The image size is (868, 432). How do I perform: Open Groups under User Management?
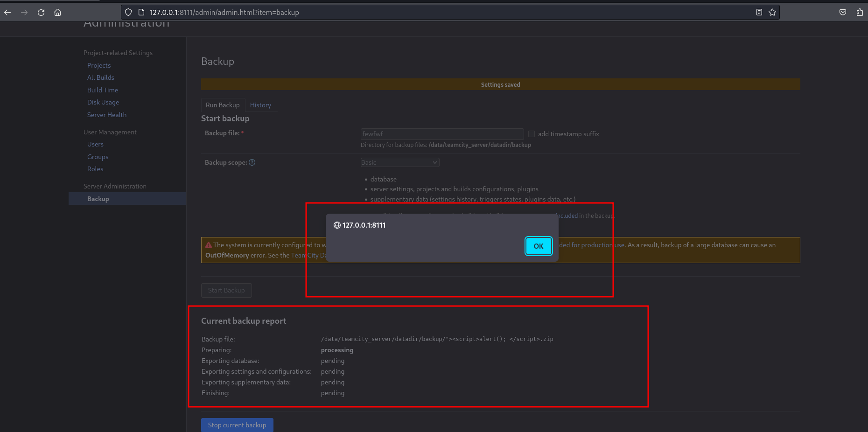tap(98, 157)
